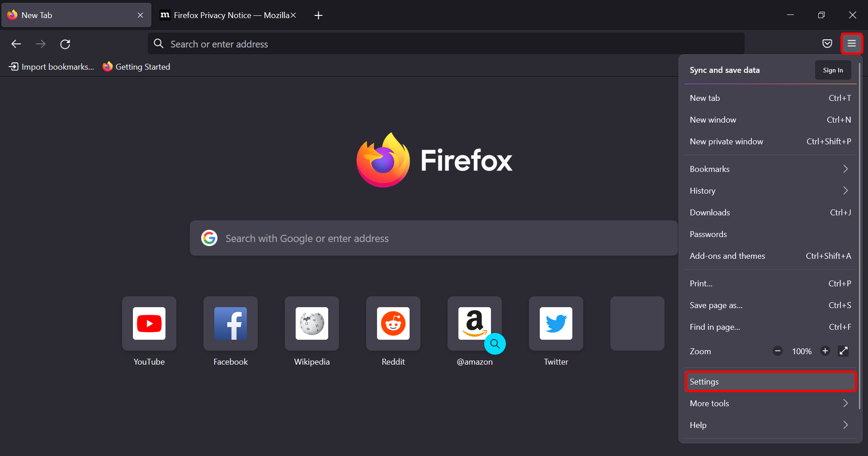
Task: Open the Twitter shortcut tile
Action: (556, 323)
